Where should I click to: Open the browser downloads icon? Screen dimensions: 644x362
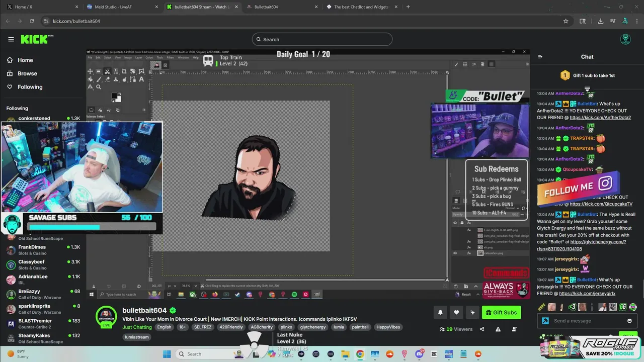(601, 21)
